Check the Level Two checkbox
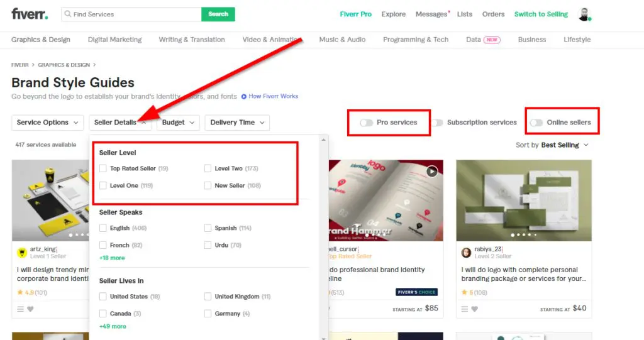 pos(208,168)
